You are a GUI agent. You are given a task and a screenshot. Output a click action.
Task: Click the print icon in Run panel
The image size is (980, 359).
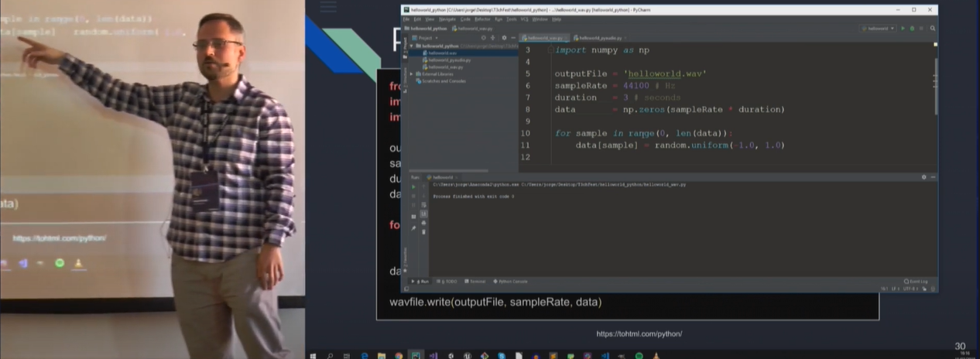pyautogui.click(x=423, y=222)
